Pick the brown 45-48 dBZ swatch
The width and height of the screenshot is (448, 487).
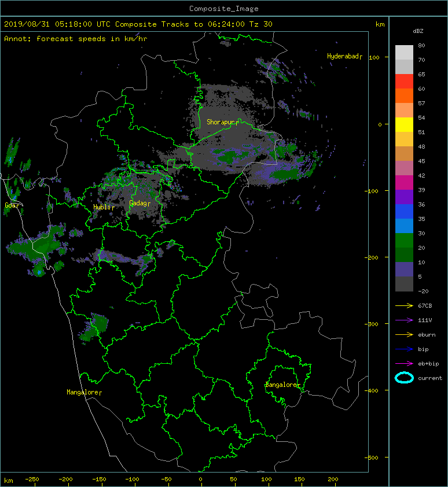tap(404, 153)
